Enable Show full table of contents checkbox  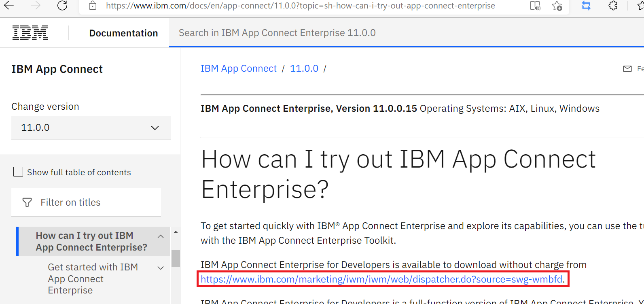(x=18, y=172)
